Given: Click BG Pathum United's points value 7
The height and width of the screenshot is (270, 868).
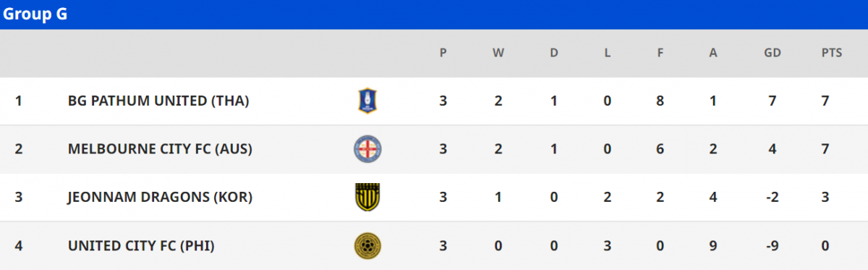Looking at the screenshot, I should (x=825, y=101).
